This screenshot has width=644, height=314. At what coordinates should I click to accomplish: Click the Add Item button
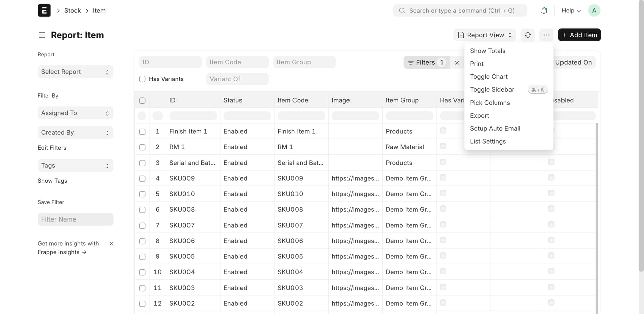pos(579,35)
